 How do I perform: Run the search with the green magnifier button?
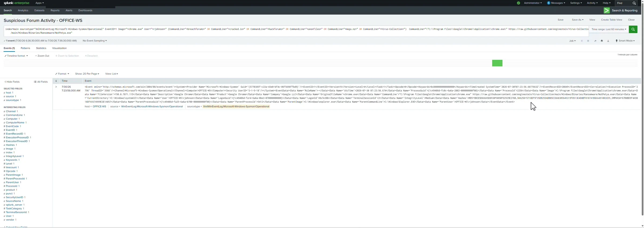tap(633, 29)
